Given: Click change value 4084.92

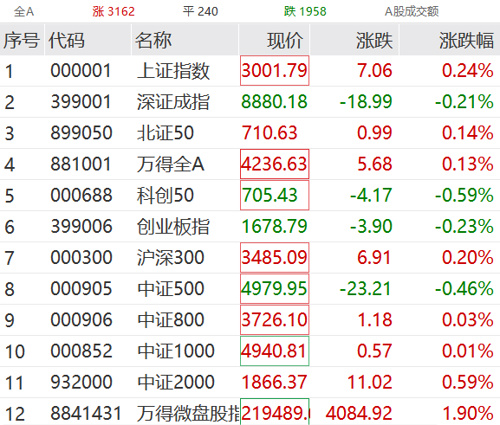Looking at the screenshot, I should coord(359,413).
